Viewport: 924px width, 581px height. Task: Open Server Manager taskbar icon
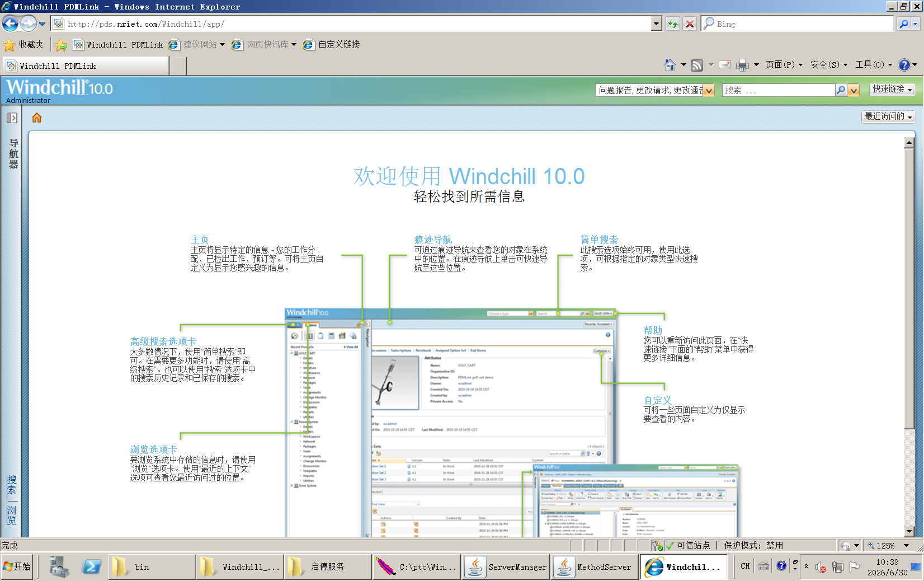(x=58, y=566)
